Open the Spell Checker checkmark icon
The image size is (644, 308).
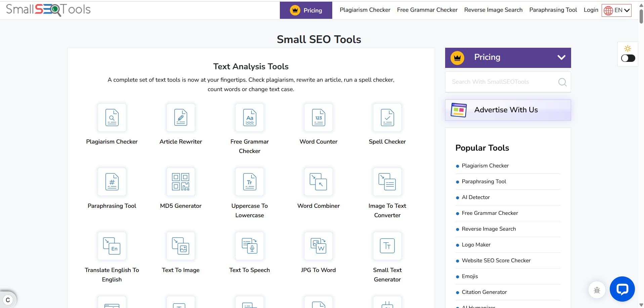(x=387, y=117)
